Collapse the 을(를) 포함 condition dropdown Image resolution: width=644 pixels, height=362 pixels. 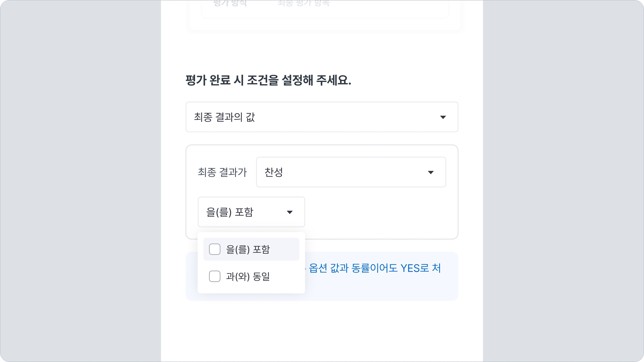(251, 212)
